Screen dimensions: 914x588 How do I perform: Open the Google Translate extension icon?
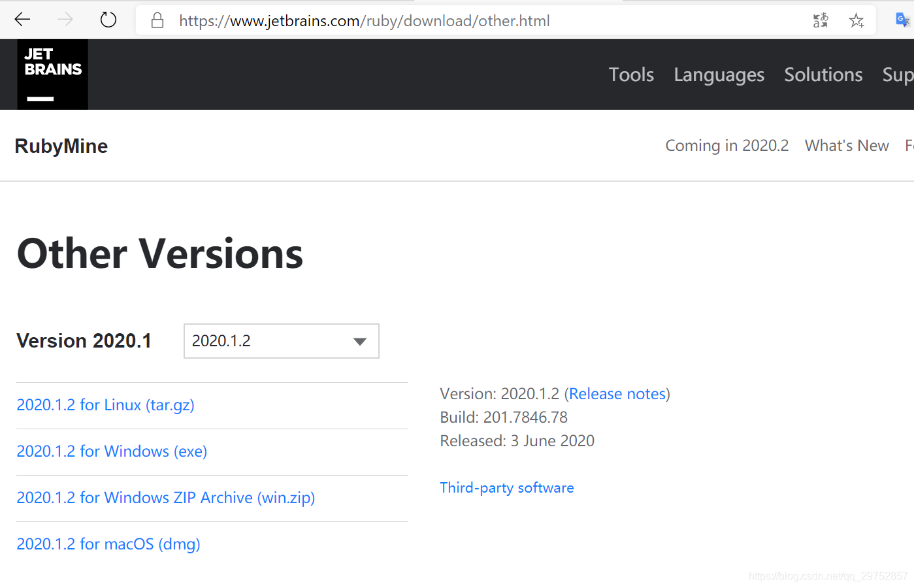coord(903,20)
